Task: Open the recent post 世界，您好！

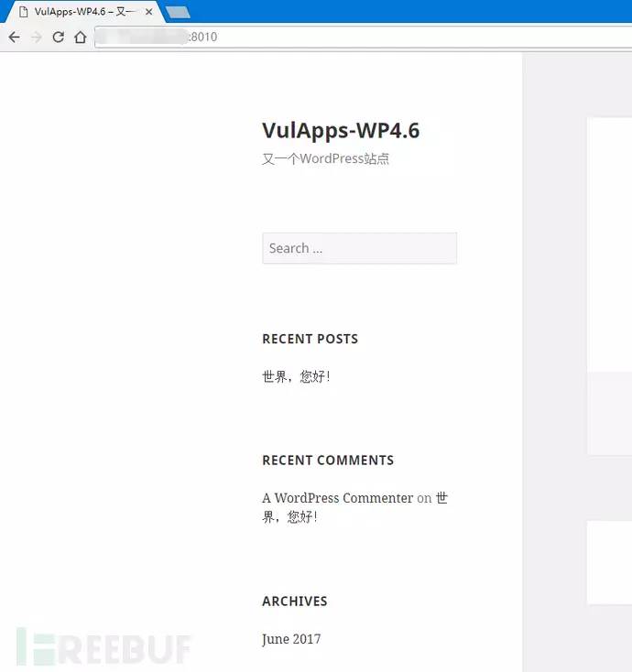Action: pyautogui.click(x=296, y=376)
